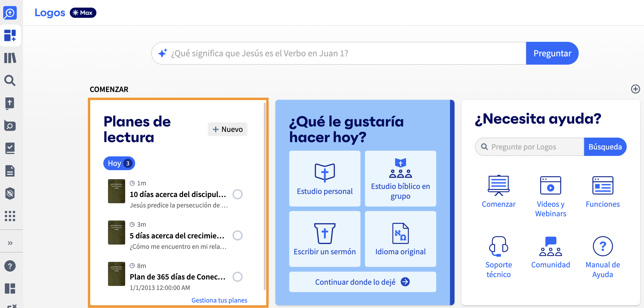Choose the Idioma original tile
Image resolution: width=644 pixels, height=308 pixels.
pyautogui.click(x=401, y=239)
